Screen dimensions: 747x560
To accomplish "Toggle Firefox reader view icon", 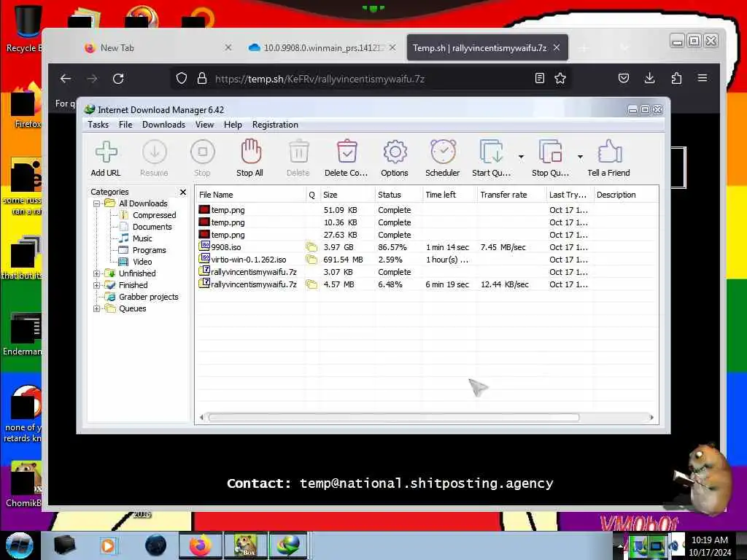I will 539,78.
